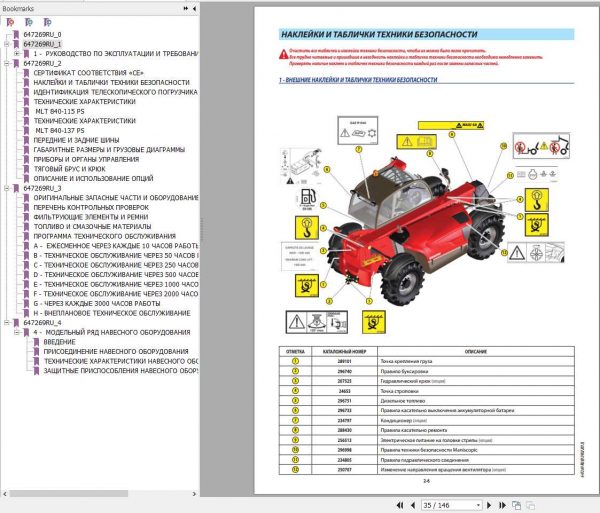This screenshot has height=513, width=600.
Task: Open bookmark 'НАКЛЕЙКИ И ТАБЛИЧКИ ТЕХНИКИ БЕЗОПАСНОСТИ'
Action: [x=111, y=82]
